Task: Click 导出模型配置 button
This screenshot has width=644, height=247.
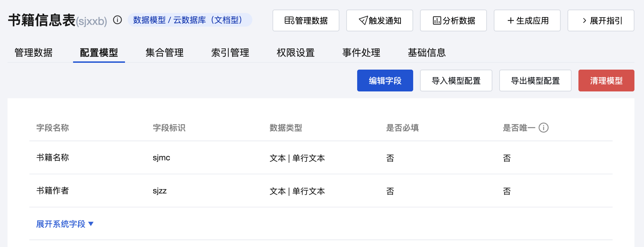Action: pyautogui.click(x=535, y=81)
